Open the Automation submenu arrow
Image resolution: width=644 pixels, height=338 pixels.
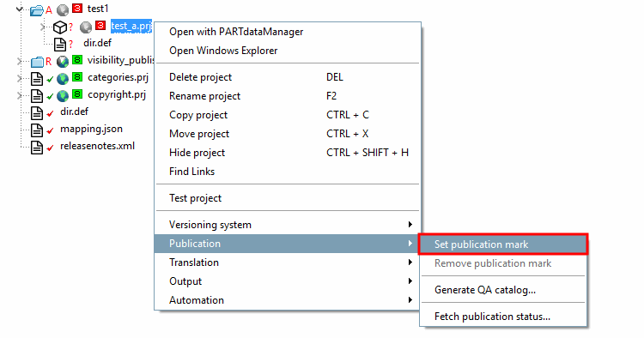[410, 300]
